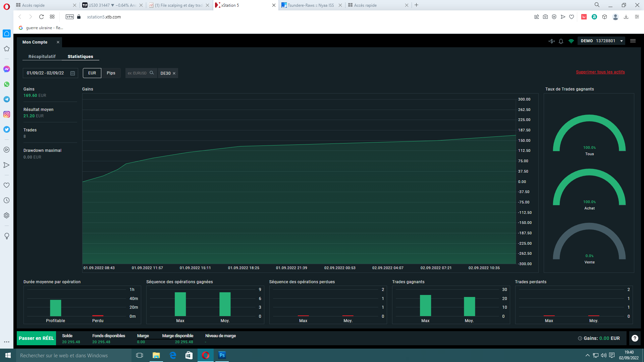Click the Passer en RÉEL button
644x362 pixels.
click(36, 338)
